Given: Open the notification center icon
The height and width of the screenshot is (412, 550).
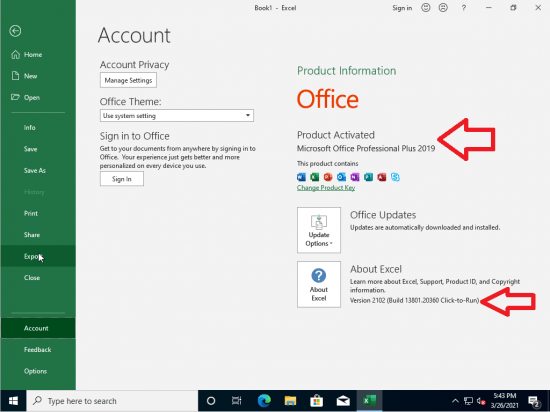Looking at the screenshot, I should pos(534,401).
